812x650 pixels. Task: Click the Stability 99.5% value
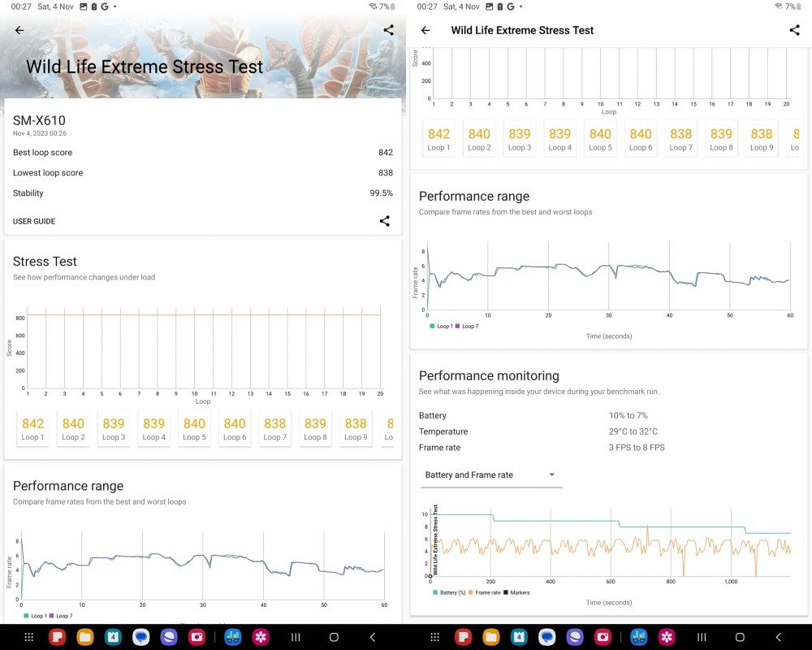[381, 193]
